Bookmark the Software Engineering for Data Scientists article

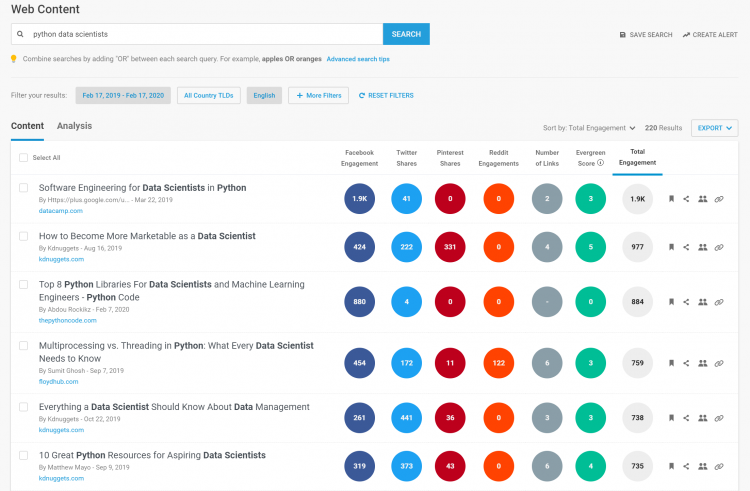pos(671,199)
